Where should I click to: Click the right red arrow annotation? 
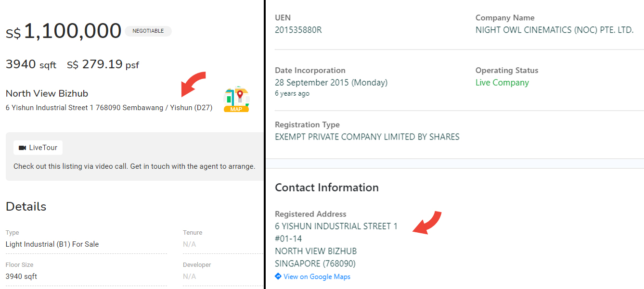click(x=427, y=223)
